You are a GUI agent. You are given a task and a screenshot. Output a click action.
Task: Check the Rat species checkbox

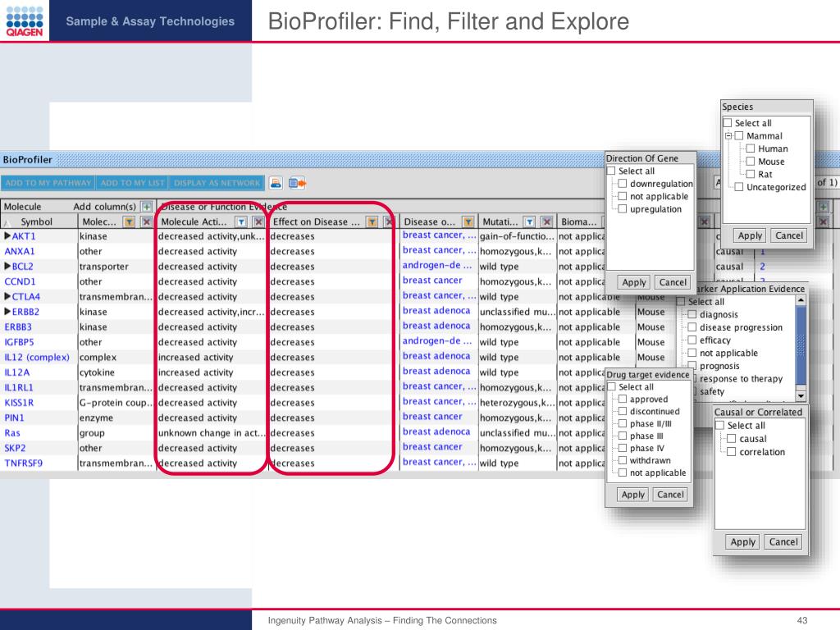[x=751, y=174]
